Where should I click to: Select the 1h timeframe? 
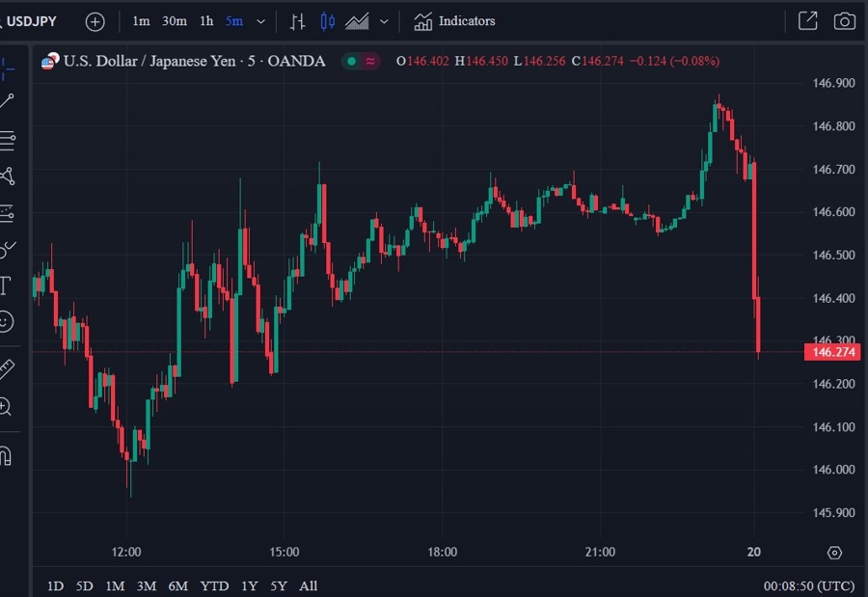pyautogui.click(x=206, y=21)
